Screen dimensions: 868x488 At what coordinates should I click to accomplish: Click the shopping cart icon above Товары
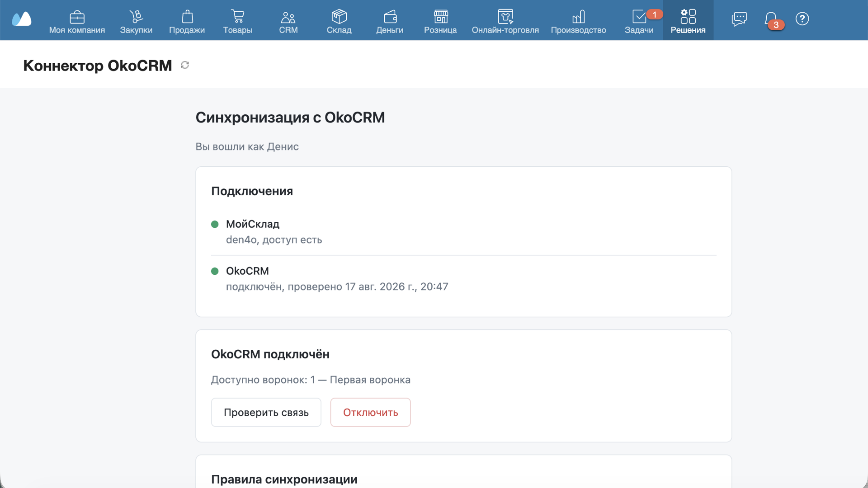[x=237, y=16]
